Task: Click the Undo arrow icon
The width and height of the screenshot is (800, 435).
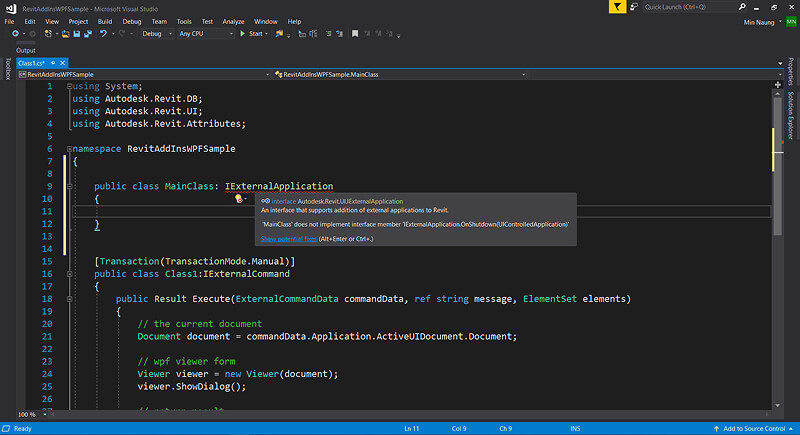Action: point(103,33)
